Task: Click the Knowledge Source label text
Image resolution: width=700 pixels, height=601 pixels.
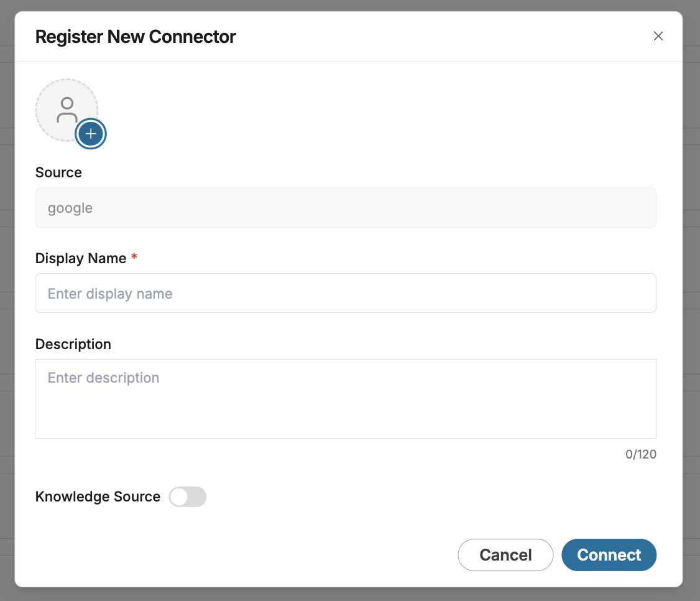Action: coord(98,496)
